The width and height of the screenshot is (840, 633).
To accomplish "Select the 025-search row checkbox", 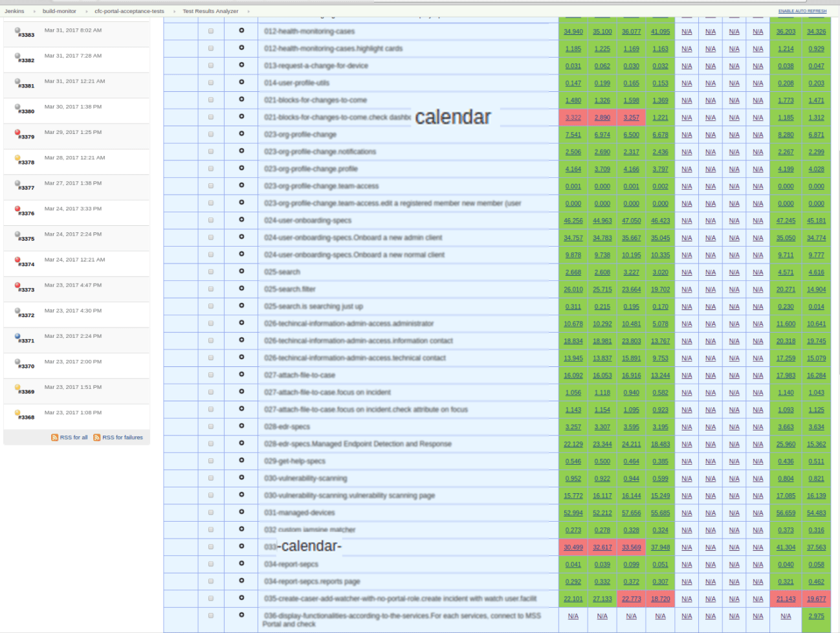I will coord(211,272).
